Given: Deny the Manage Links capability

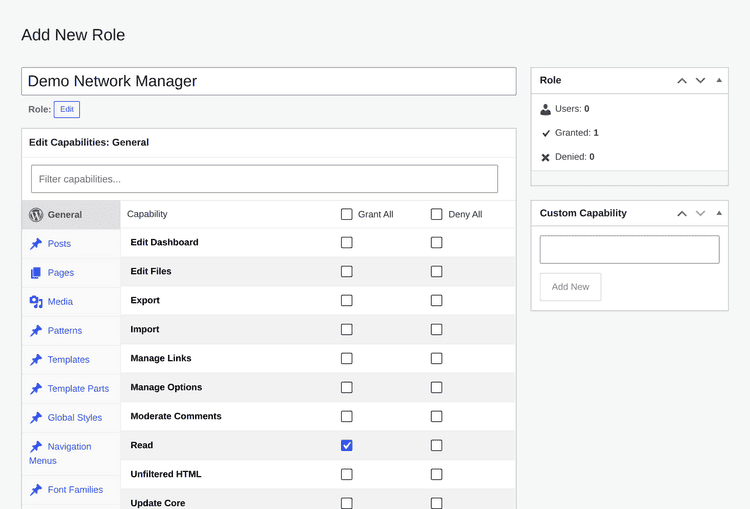Looking at the screenshot, I should (437, 358).
